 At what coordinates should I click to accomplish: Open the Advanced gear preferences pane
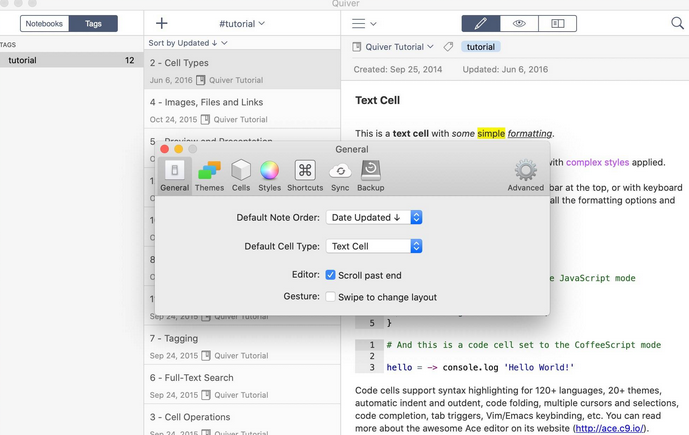click(526, 176)
